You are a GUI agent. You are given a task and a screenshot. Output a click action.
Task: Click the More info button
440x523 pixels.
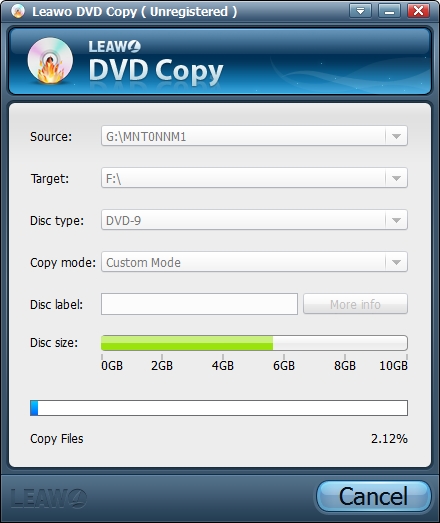click(x=355, y=304)
